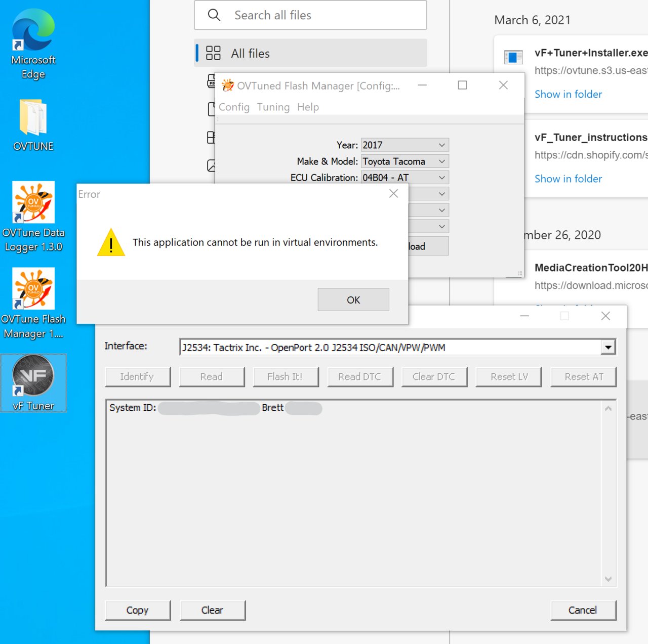Click the search magnifier icon
The width and height of the screenshot is (648, 644).
(214, 15)
